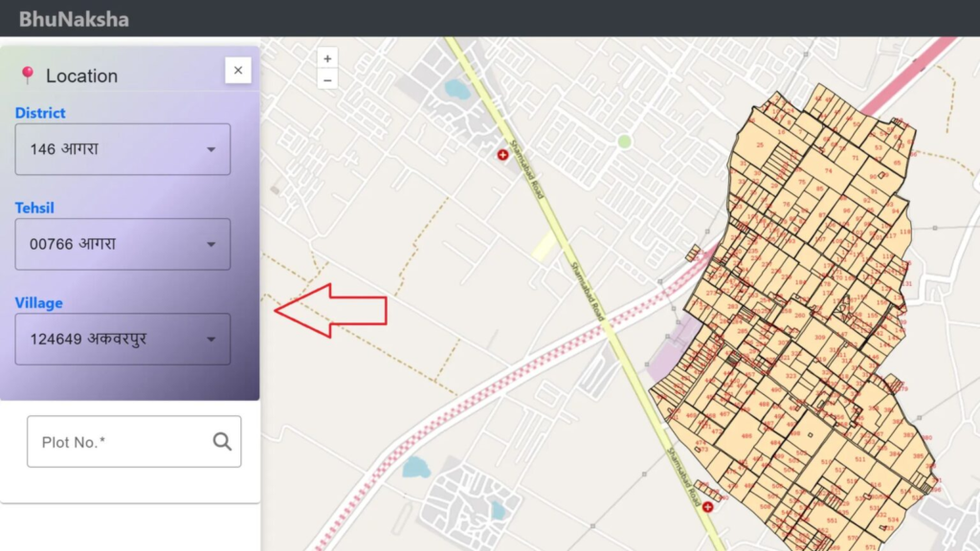
Task: Click the District label
Action: click(x=40, y=113)
